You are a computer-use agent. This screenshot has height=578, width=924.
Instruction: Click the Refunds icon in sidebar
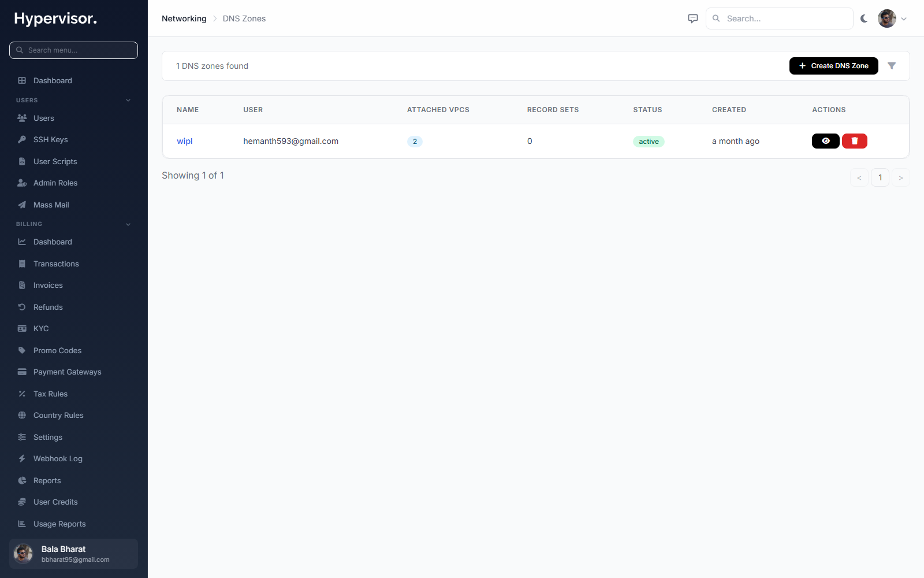(22, 307)
